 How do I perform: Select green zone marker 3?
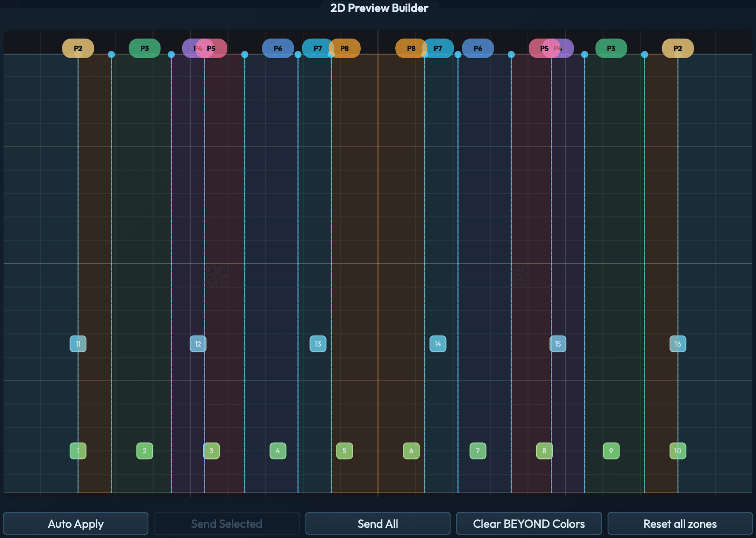(x=211, y=451)
